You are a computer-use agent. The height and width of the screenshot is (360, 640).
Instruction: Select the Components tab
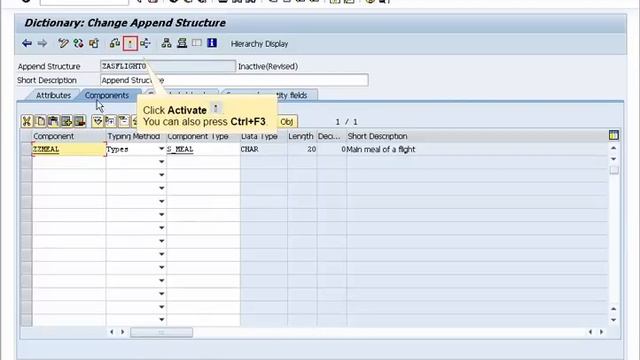107,96
